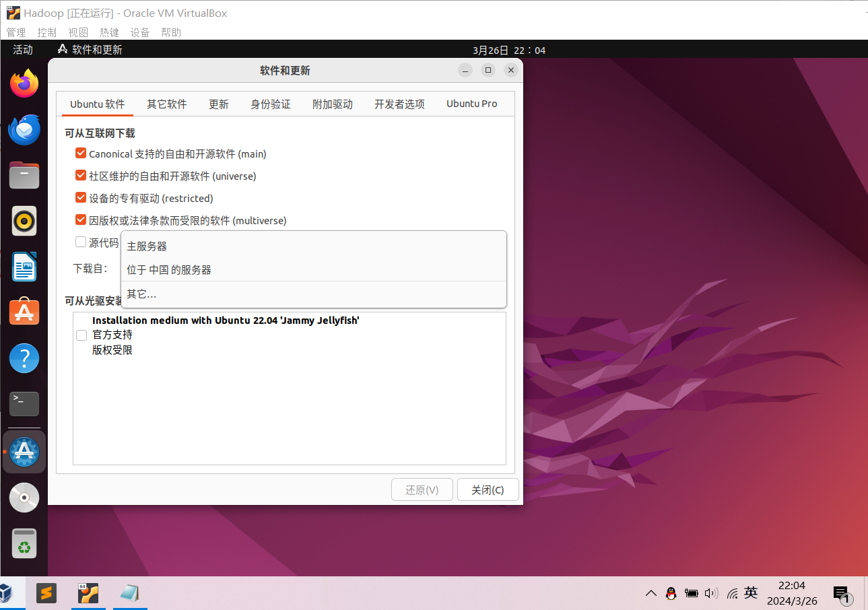Open the Help question mark icon
Image resolution: width=868 pixels, height=610 pixels.
coord(24,358)
